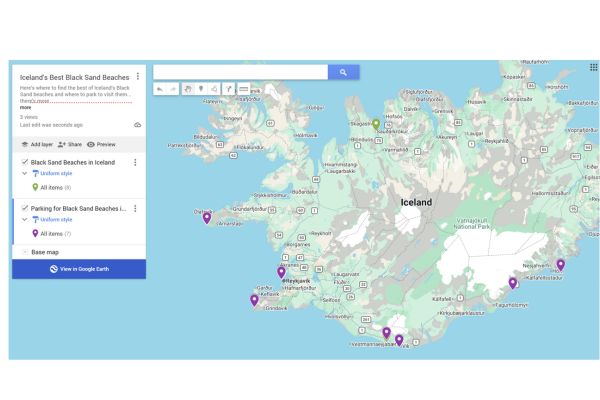Click the purple pin near Vík
Screen dimensions: 600x400
point(399,340)
